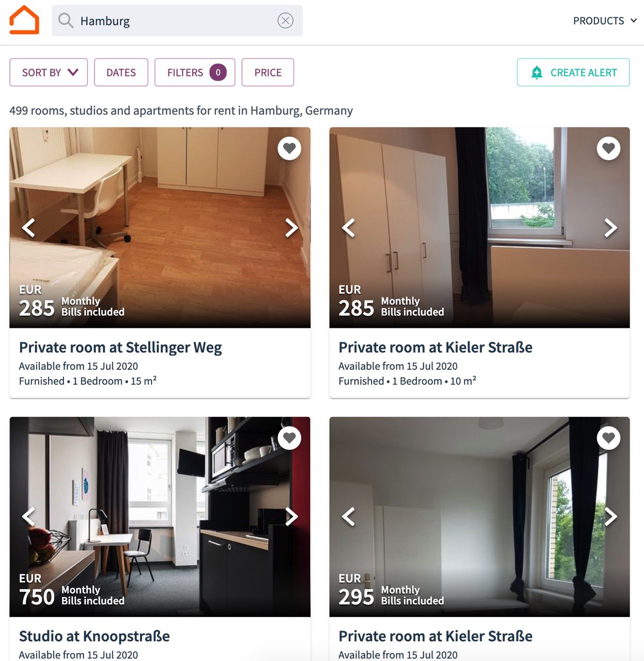Click the Create Alert button
644x661 pixels.
pos(573,72)
